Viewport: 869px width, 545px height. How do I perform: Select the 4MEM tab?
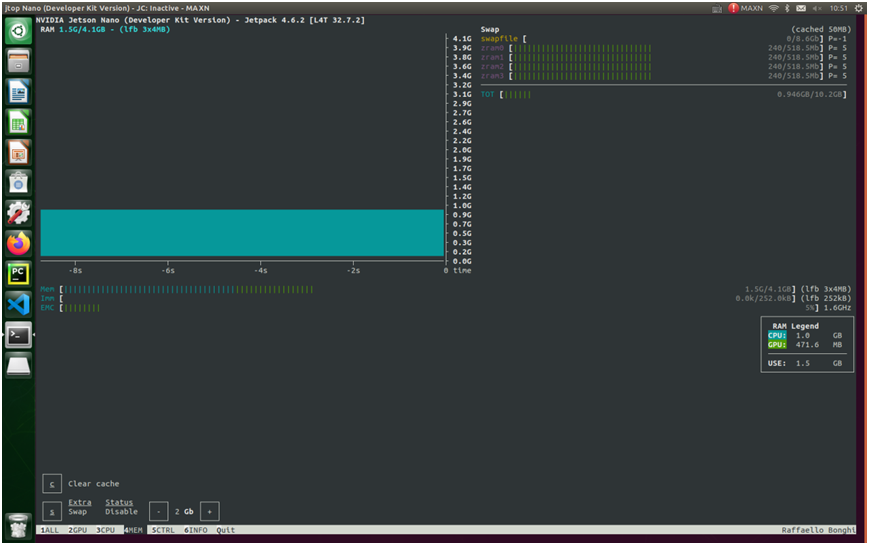tap(133, 530)
